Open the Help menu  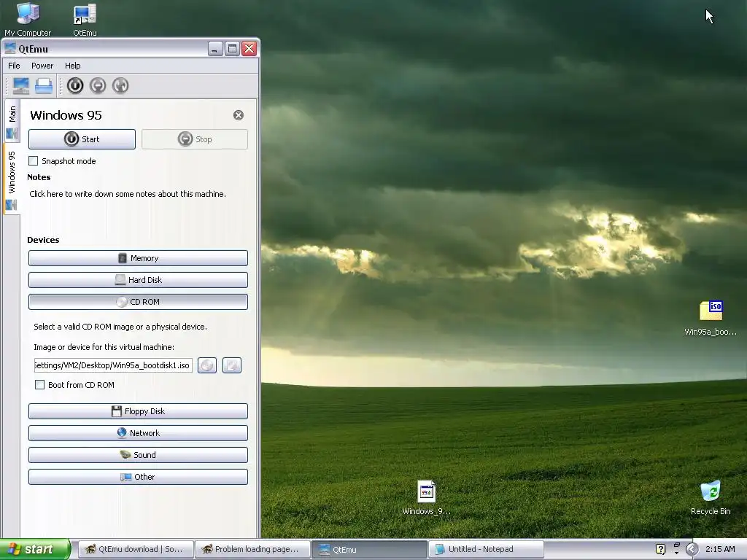click(73, 66)
